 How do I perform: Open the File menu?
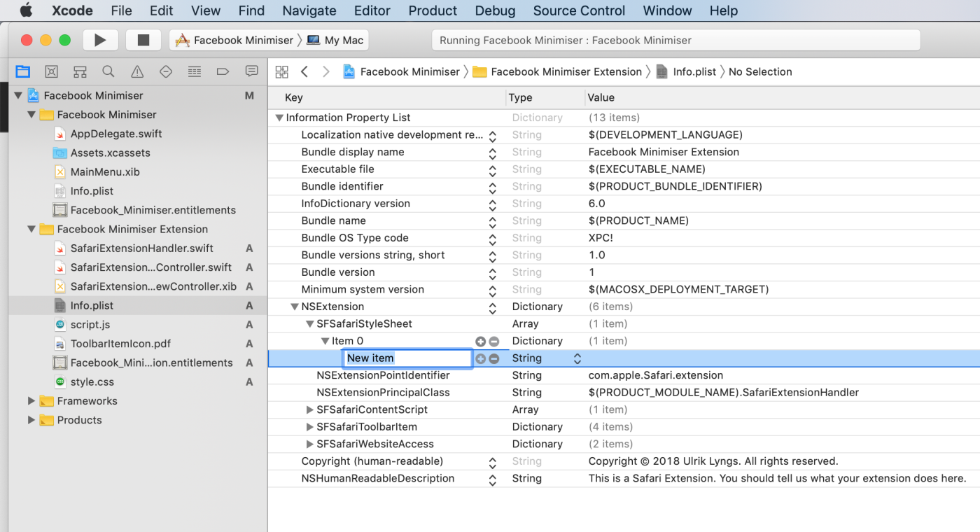click(121, 10)
